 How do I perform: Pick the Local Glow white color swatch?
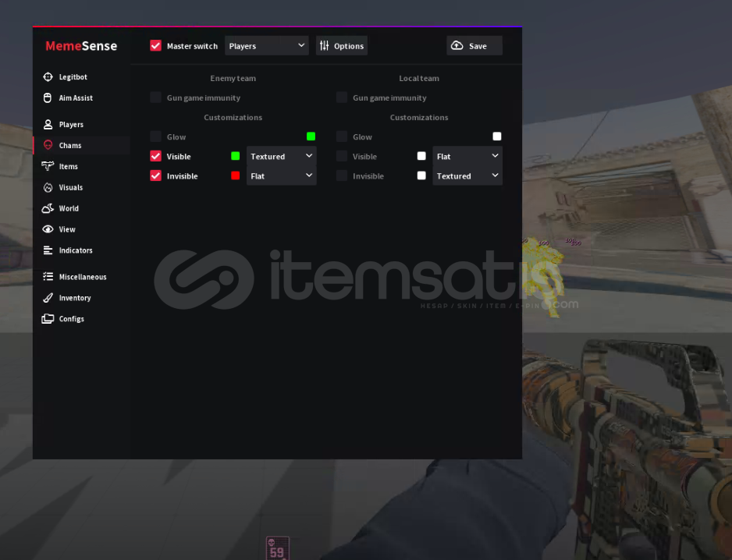click(496, 136)
